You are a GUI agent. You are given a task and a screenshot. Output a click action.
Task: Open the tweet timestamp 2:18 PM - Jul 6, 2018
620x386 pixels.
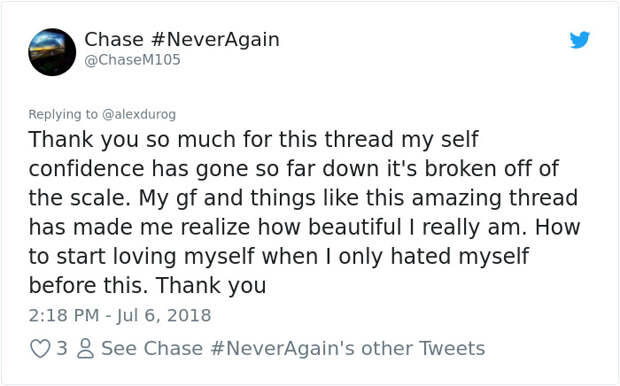pyautogui.click(x=120, y=316)
